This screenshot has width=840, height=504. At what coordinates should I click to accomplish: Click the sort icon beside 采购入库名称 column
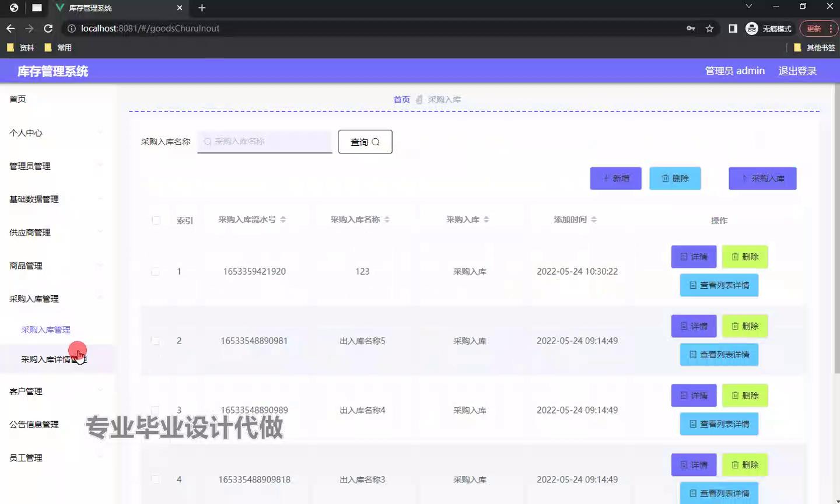[x=387, y=220]
